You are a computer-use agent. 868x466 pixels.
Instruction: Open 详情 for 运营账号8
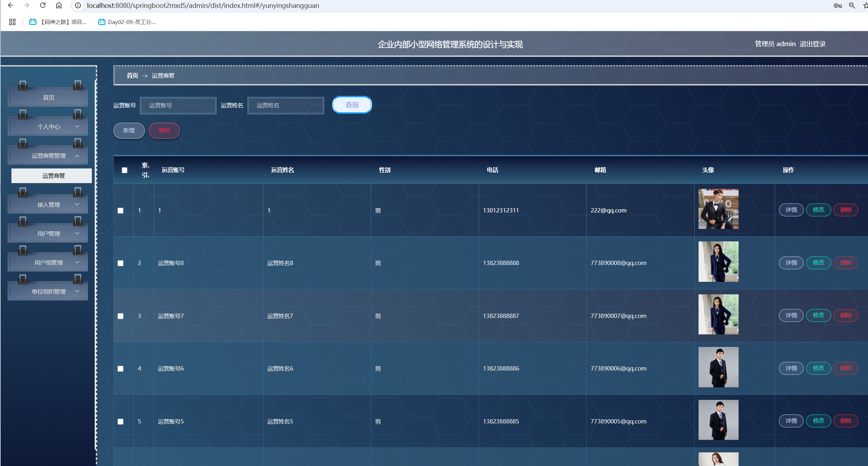[x=791, y=263]
